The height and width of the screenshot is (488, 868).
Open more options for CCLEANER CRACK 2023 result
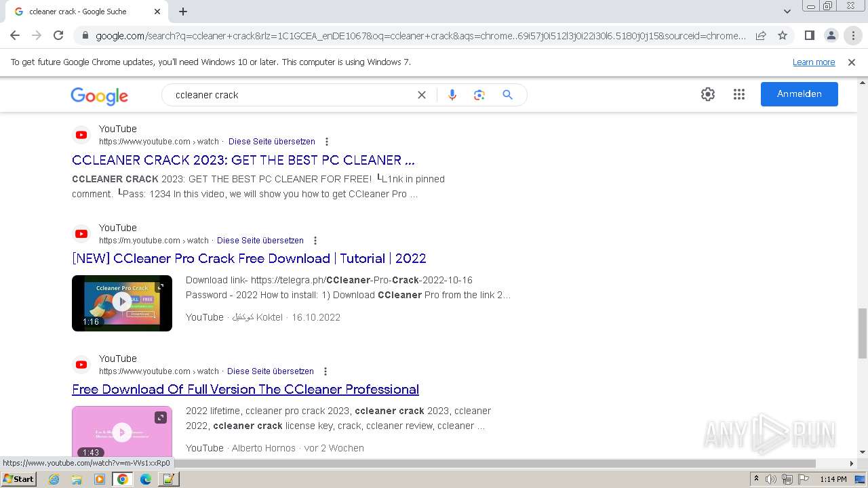point(327,142)
